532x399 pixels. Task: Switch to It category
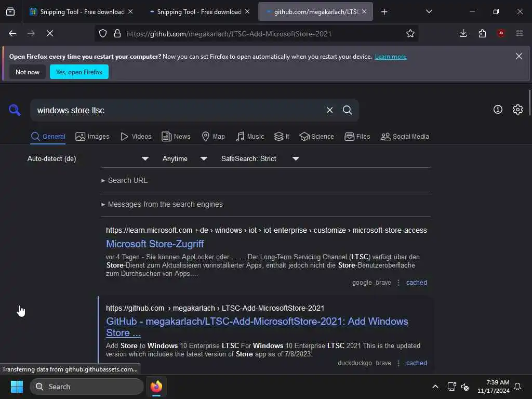(x=282, y=137)
